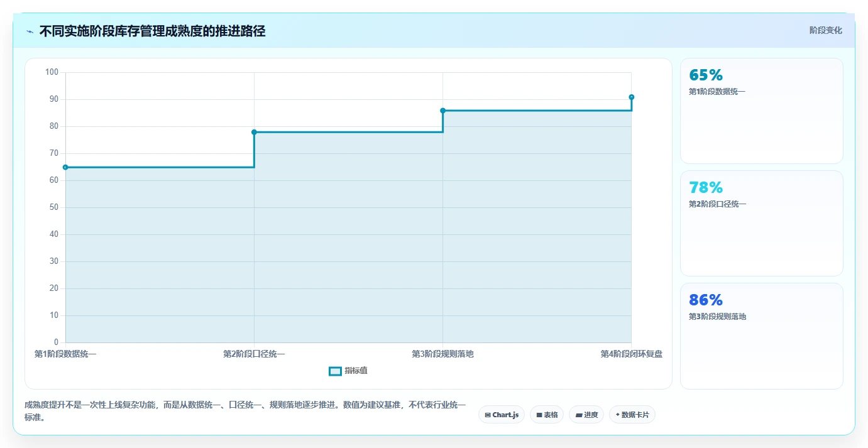868x448 pixels.
Task: Click the chart data point at value 91
Action: tap(631, 97)
